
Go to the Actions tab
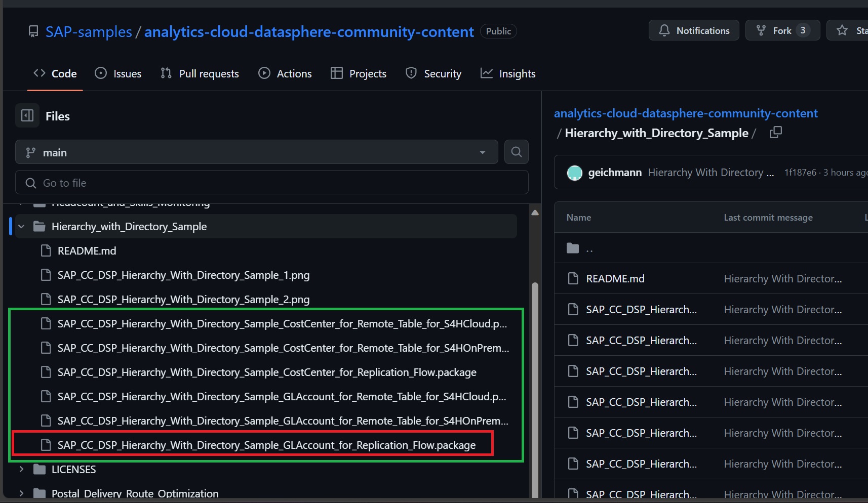(285, 73)
